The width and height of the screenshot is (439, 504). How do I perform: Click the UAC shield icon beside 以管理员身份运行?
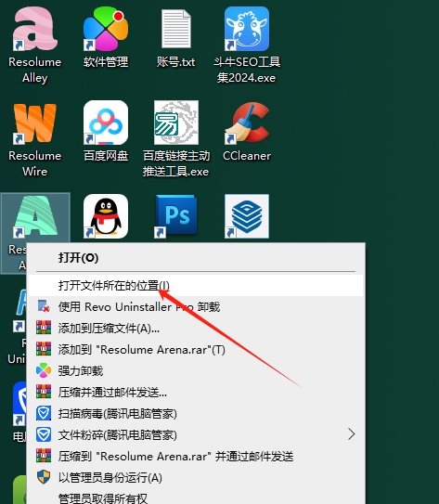point(44,477)
